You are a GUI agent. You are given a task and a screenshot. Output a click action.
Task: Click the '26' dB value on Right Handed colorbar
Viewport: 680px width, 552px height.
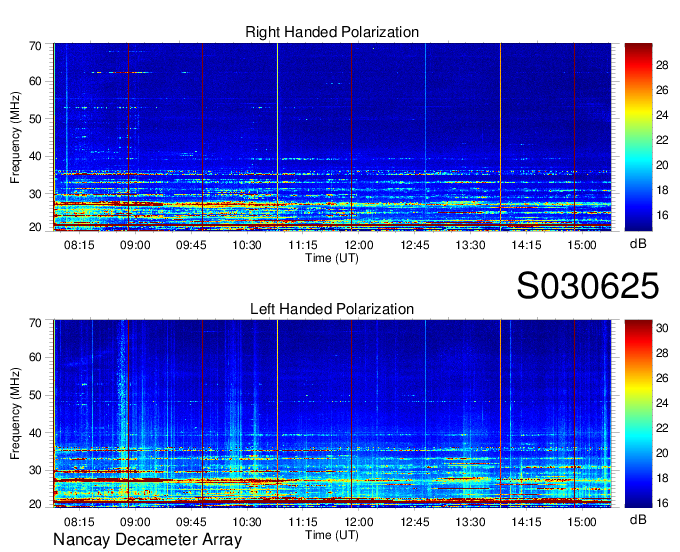click(662, 90)
